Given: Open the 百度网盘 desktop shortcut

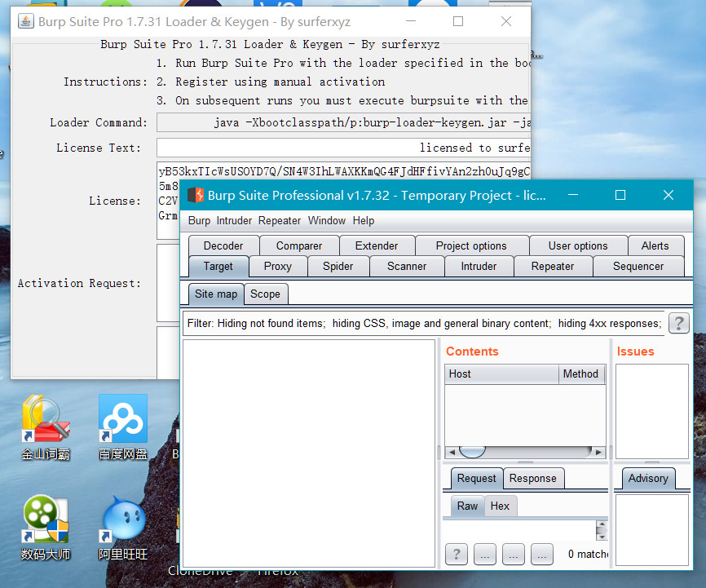Looking at the screenshot, I should (123, 427).
